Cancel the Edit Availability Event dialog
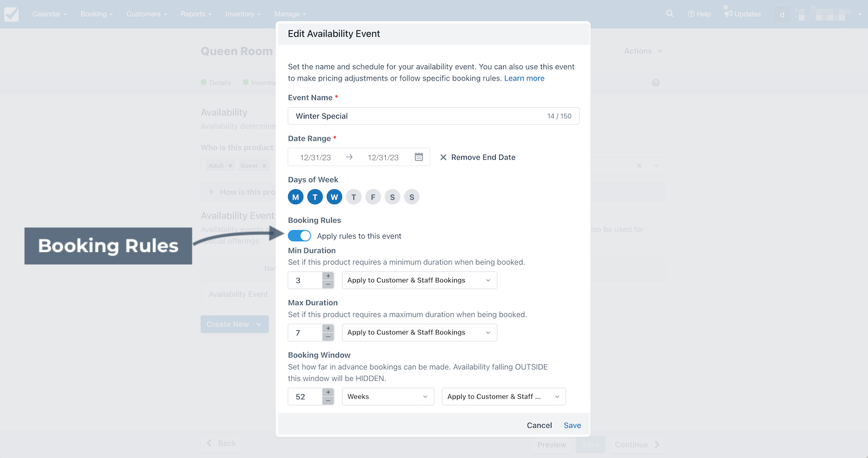Viewport: 868px width, 458px height. [539, 425]
